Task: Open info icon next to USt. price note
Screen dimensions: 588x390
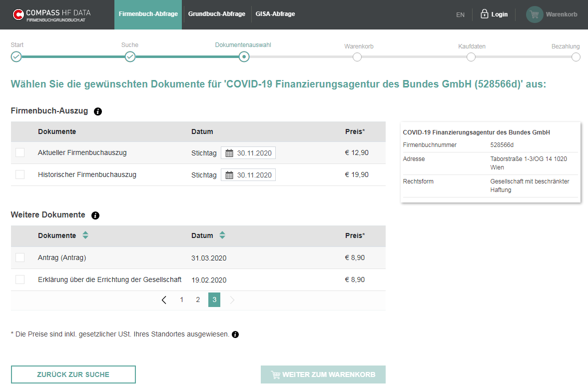Action: coord(235,334)
